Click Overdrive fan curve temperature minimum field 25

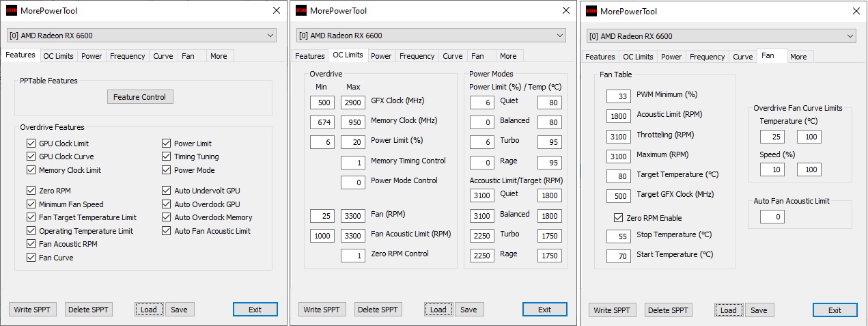tap(772, 137)
